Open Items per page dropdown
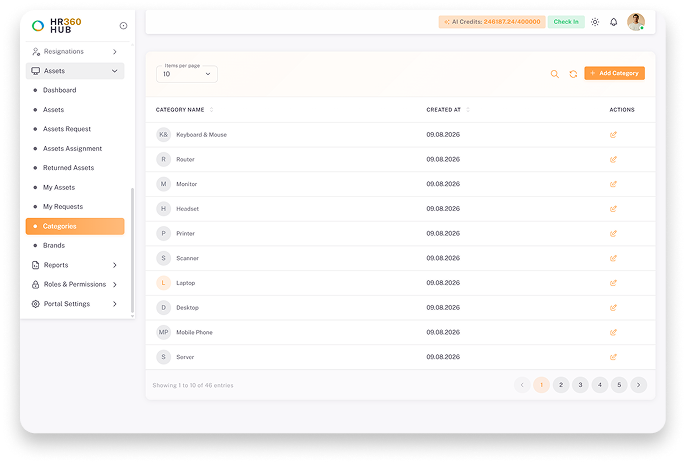The image size is (686, 464). point(187,74)
